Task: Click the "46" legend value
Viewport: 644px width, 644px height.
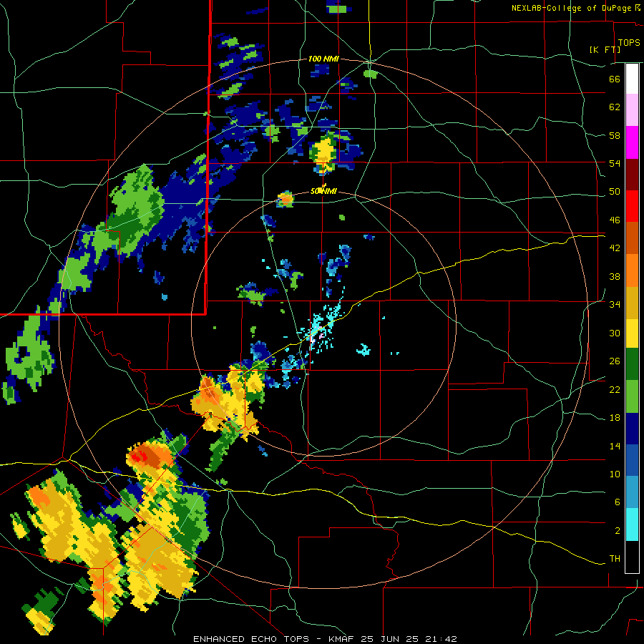Action: pyautogui.click(x=615, y=220)
